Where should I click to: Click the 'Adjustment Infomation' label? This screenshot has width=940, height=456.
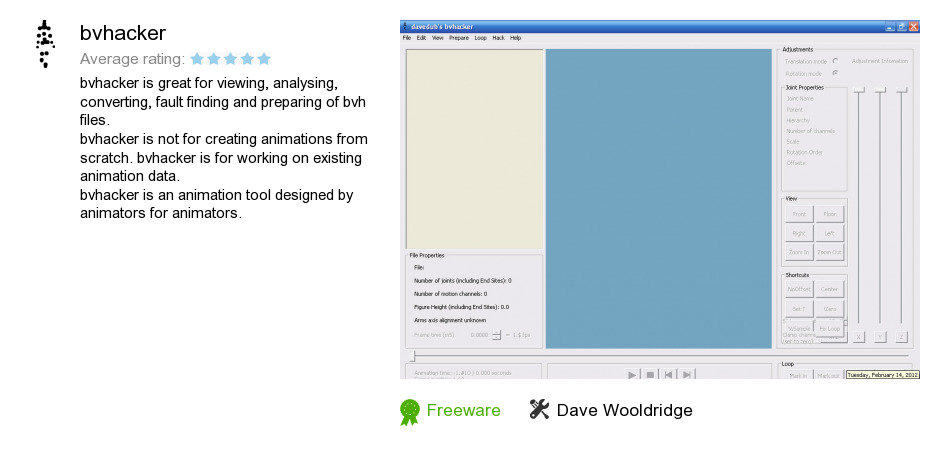(x=879, y=61)
